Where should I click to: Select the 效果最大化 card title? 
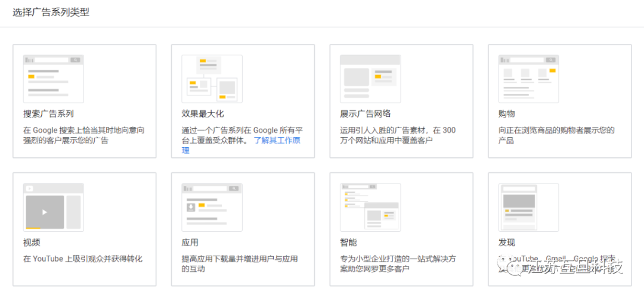tap(203, 114)
